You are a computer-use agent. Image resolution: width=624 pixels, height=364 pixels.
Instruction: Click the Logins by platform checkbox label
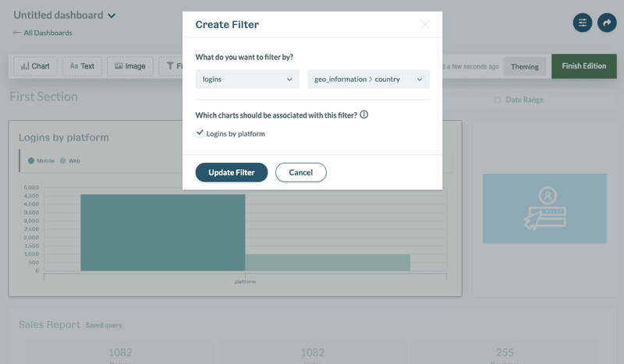click(236, 133)
